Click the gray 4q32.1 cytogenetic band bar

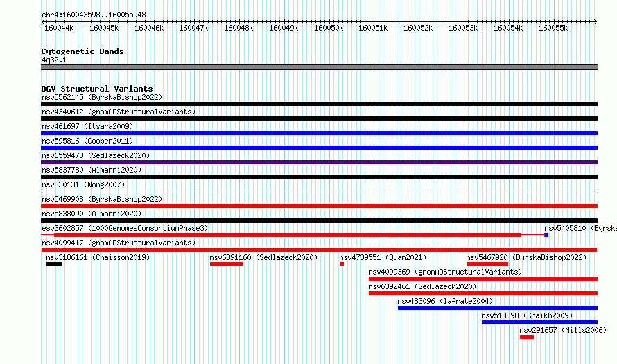click(x=319, y=67)
